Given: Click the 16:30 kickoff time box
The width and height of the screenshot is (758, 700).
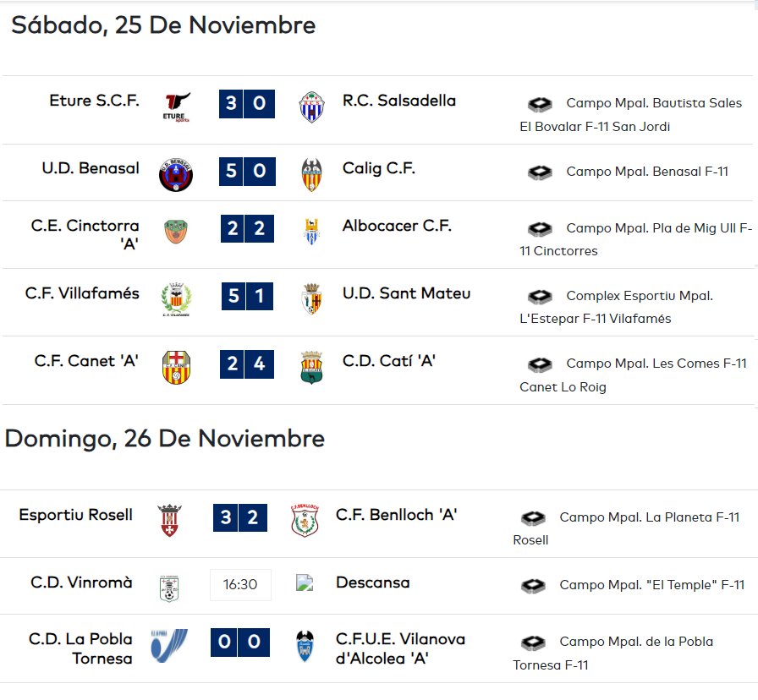Looking at the screenshot, I should [240, 584].
